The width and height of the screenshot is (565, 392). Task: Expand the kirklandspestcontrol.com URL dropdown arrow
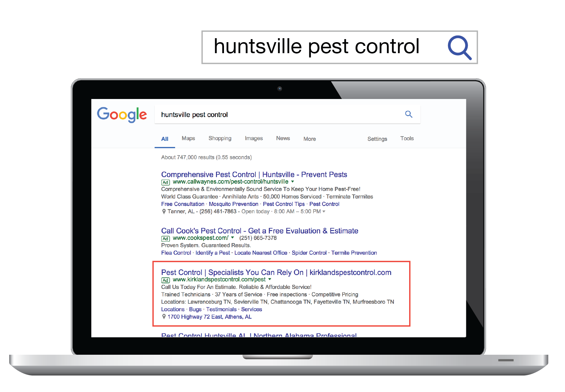(x=270, y=279)
